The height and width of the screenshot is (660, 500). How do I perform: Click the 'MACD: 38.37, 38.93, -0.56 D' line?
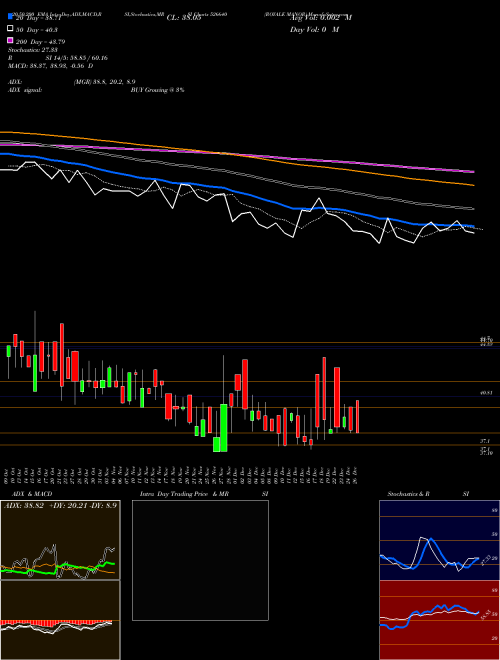click(51, 66)
